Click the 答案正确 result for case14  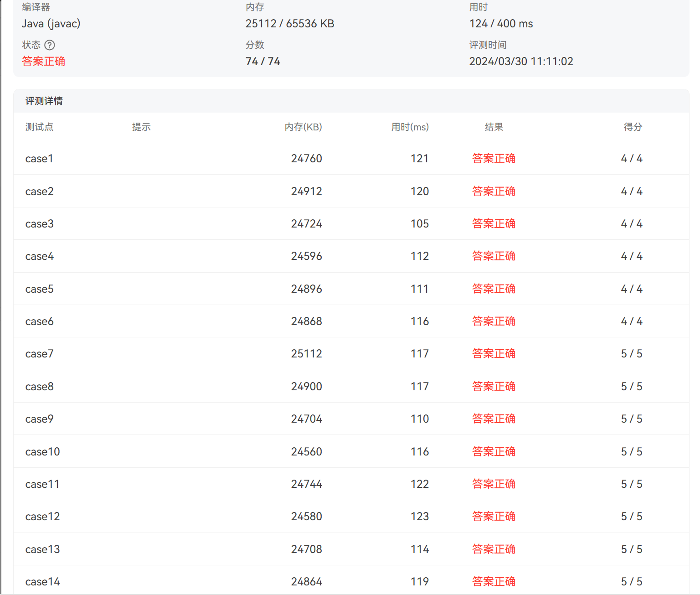(494, 581)
